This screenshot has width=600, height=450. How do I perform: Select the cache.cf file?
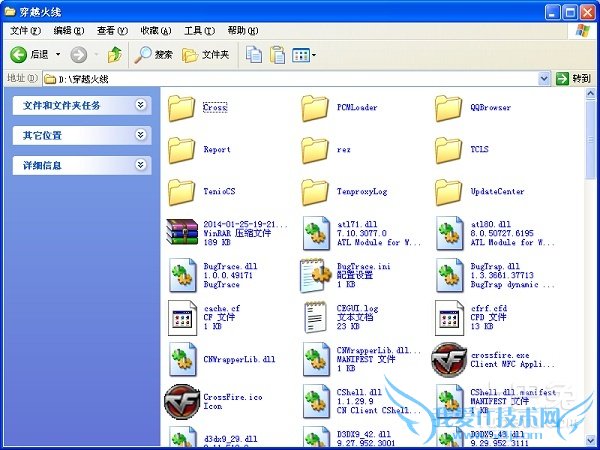click(x=182, y=315)
